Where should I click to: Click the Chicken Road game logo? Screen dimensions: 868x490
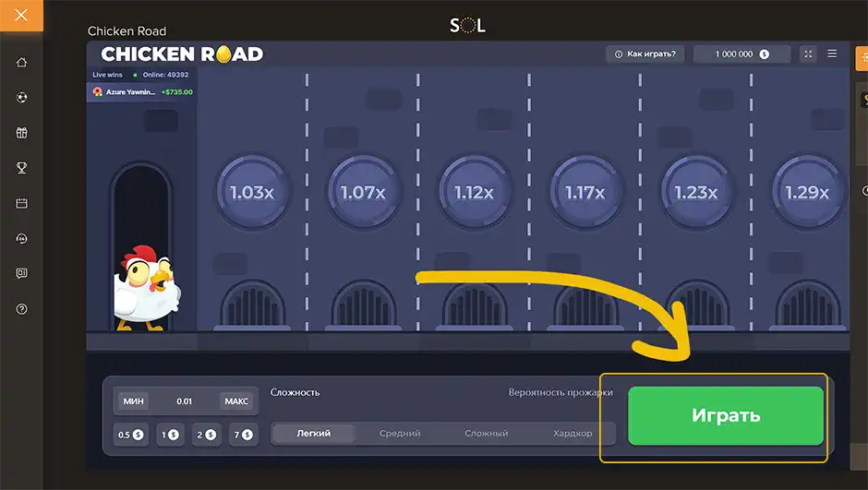tap(182, 54)
